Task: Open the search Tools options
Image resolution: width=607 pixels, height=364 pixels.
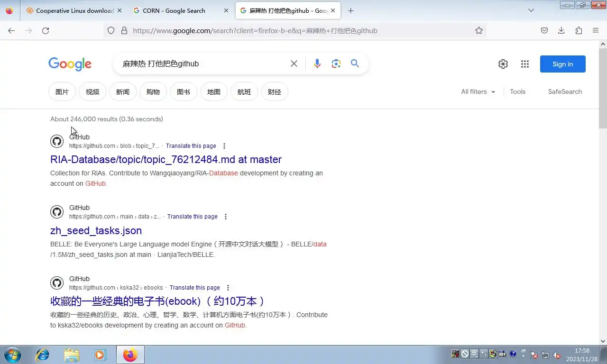Action: click(x=517, y=91)
